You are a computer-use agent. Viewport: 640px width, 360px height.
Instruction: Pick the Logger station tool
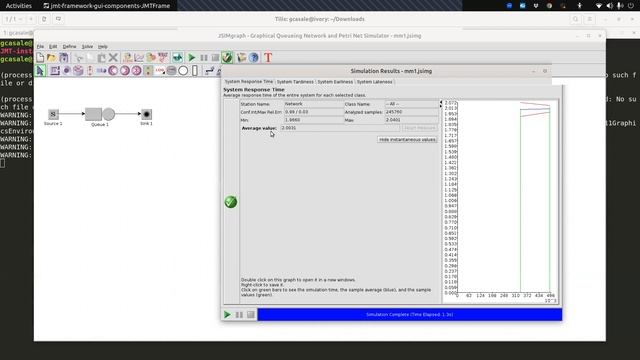(160, 71)
